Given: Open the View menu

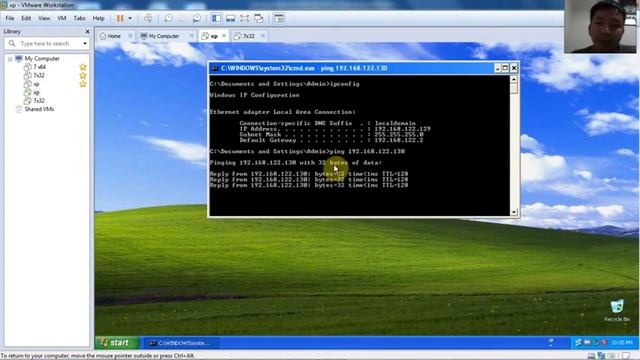Looking at the screenshot, I should point(44,18).
